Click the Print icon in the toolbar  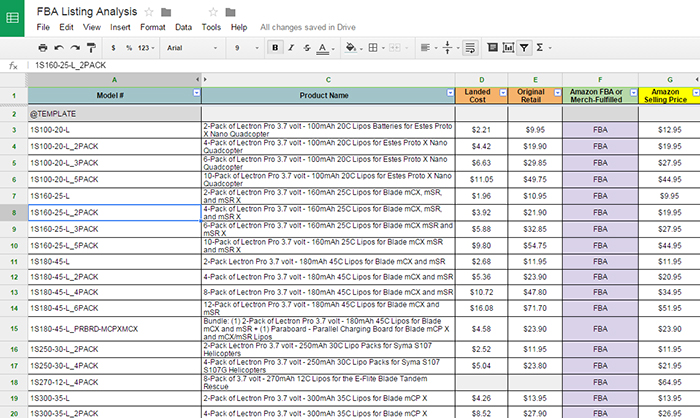pyautogui.click(x=44, y=47)
